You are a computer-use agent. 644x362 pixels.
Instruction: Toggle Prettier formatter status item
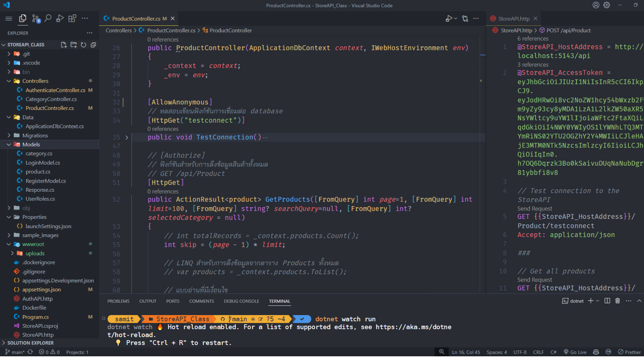pos(629,352)
